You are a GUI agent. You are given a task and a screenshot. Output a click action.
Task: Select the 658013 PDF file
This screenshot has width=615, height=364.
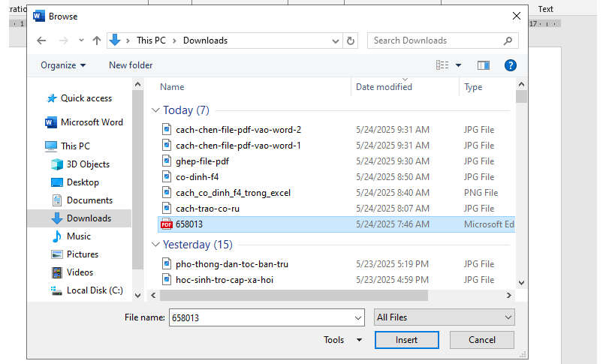[x=336, y=224]
